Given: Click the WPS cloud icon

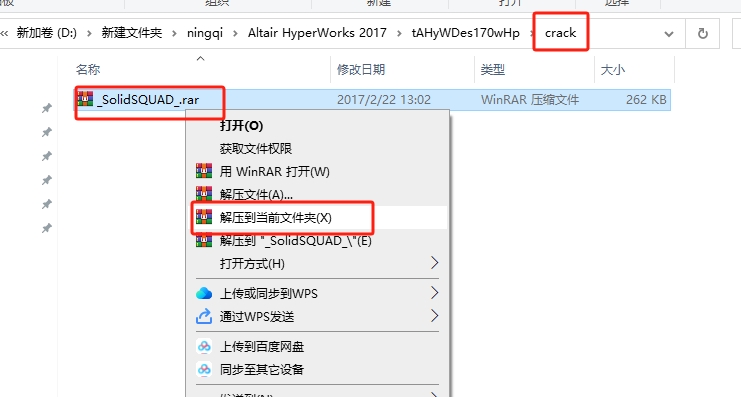Looking at the screenshot, I should click(x=204, y=293).
